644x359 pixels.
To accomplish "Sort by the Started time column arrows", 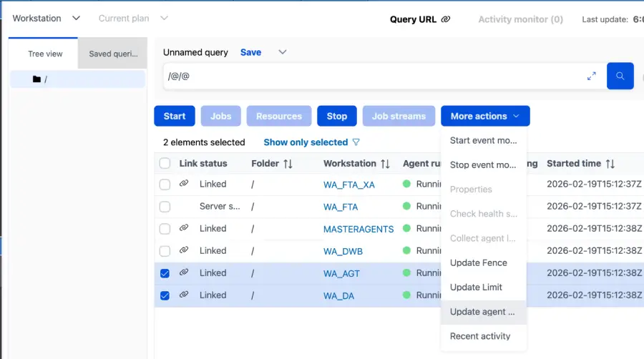I will (x=610, y=164).
